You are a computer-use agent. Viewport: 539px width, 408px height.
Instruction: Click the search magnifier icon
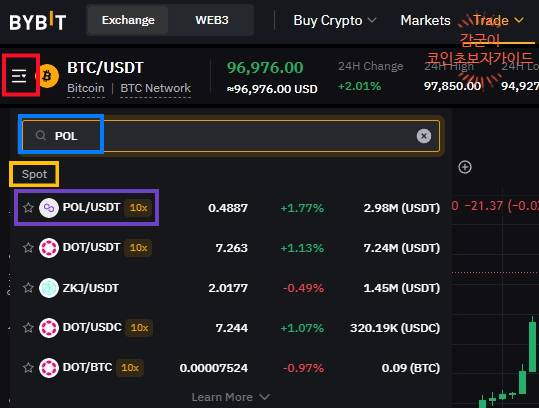click(x=41, y=135)
